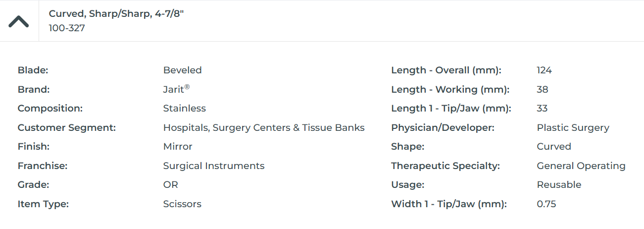This screenshot has width=644, height=229.
Task: Click the Franchise value Surgical Instruments
Action: click(x=214, y=166)
